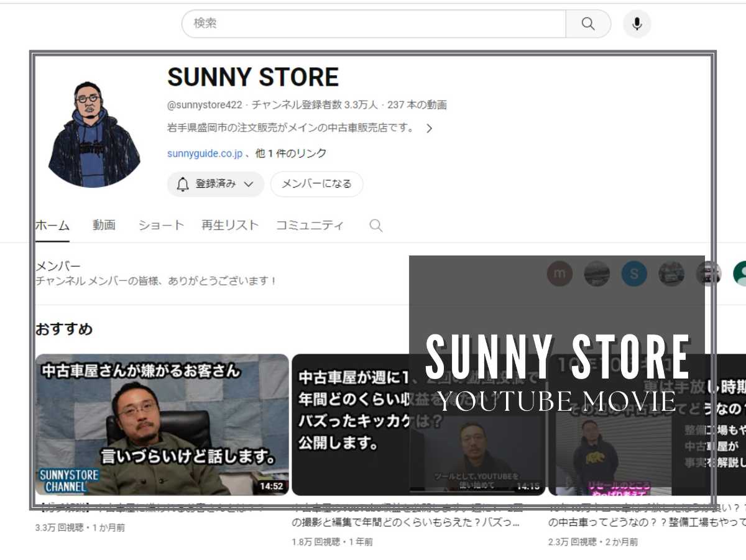746x560 pixels.
Task: Click the 検索 search input field
Action: click(x=373, y=24)
